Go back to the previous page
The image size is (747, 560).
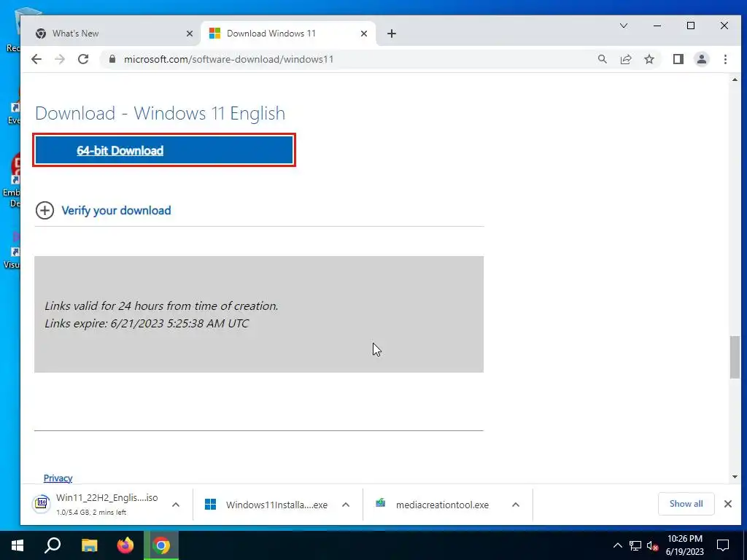36,59
